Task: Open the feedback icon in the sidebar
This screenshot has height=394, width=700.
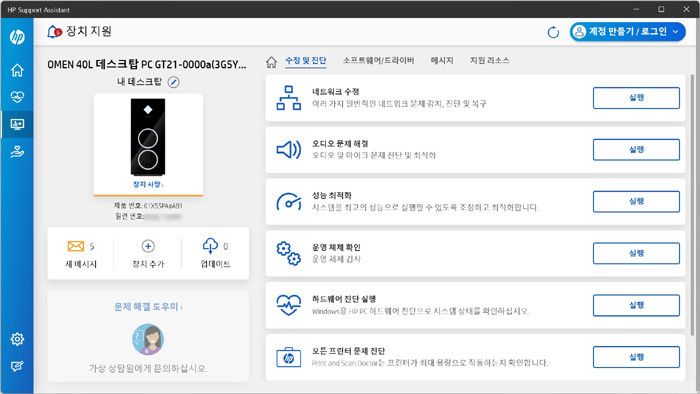Action: click(17, 366)
